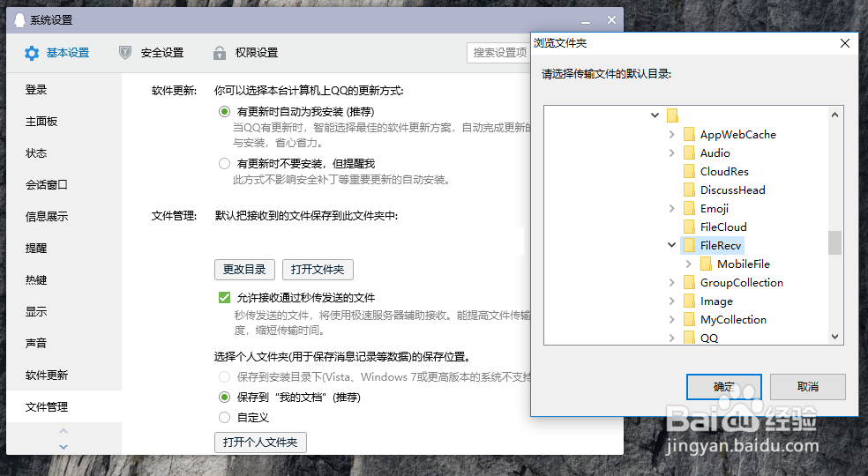Select 保存到"我的文档" radio option
The image size is (868, 476).
224,398
